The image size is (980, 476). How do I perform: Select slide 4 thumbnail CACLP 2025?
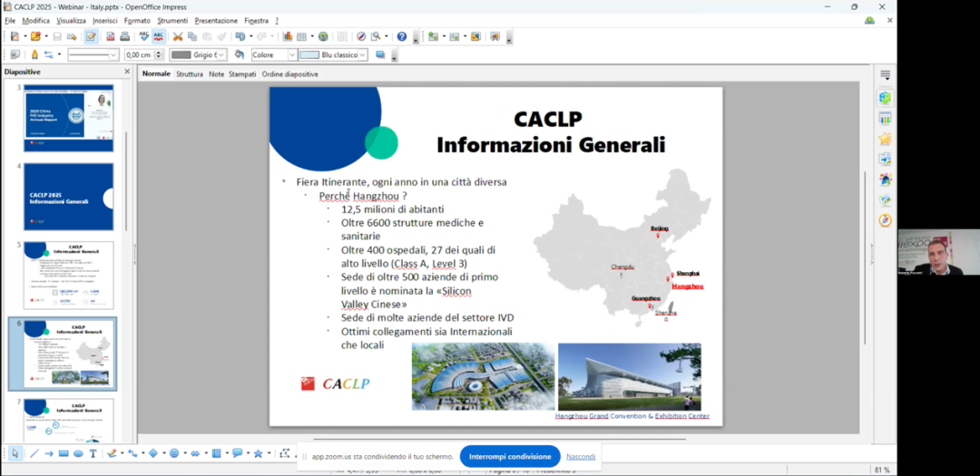(x=69, y=197)
